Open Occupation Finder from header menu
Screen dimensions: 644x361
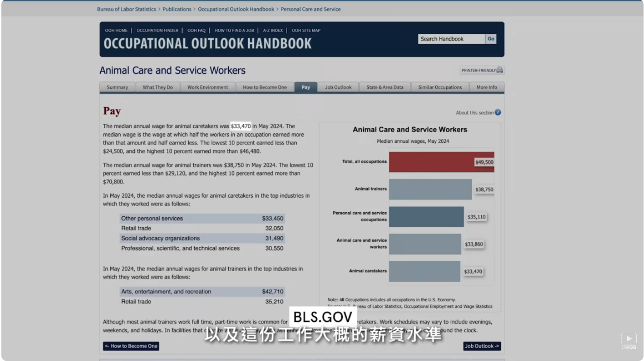point(157,31)
